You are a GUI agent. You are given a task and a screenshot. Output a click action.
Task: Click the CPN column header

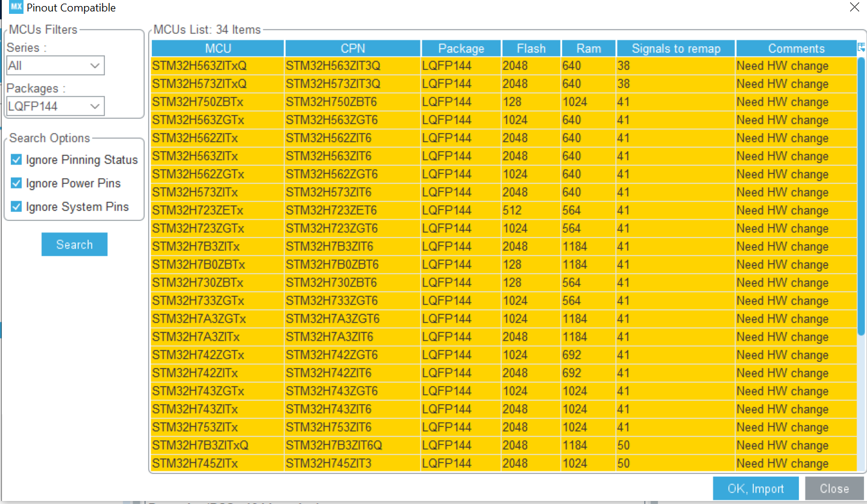(352, 48)
